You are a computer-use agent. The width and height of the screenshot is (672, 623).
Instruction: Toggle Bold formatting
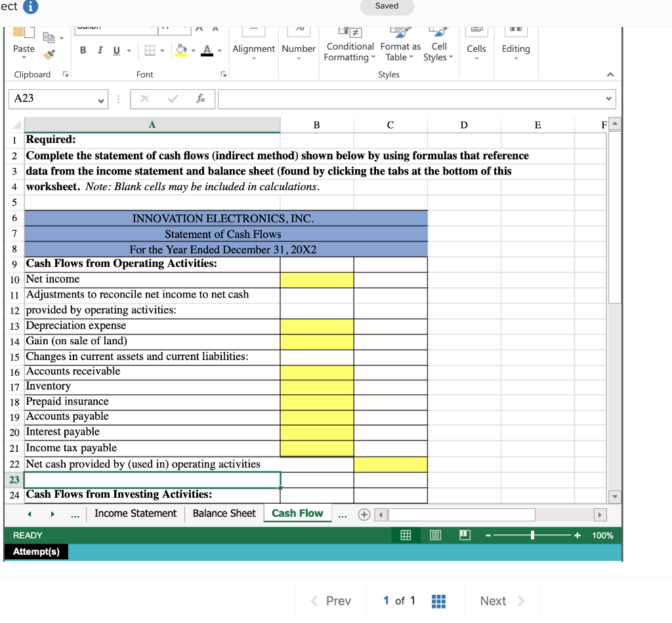(x=83, y=50)
